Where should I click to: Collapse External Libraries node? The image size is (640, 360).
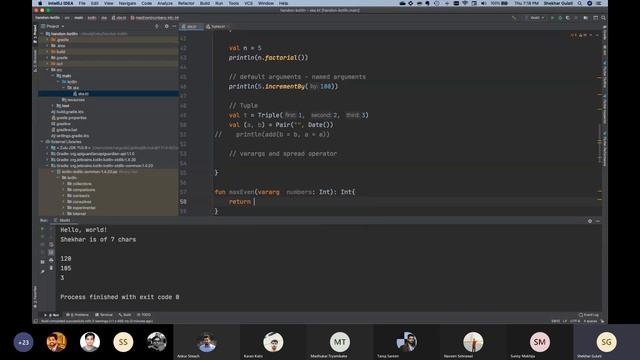click(42, 142)
